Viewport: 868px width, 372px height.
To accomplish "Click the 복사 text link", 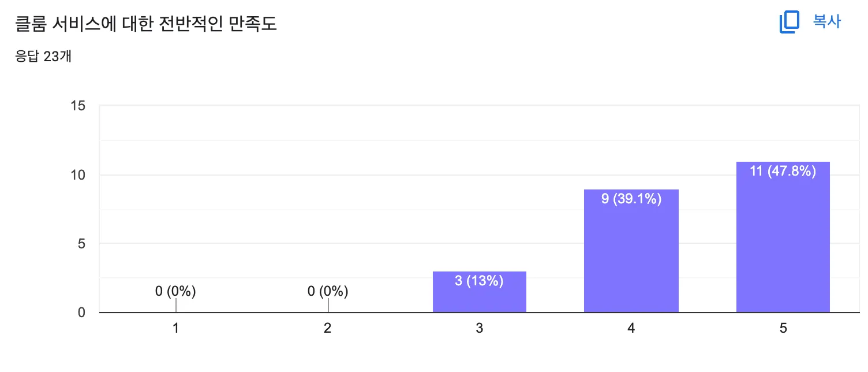I will (827, 22).
